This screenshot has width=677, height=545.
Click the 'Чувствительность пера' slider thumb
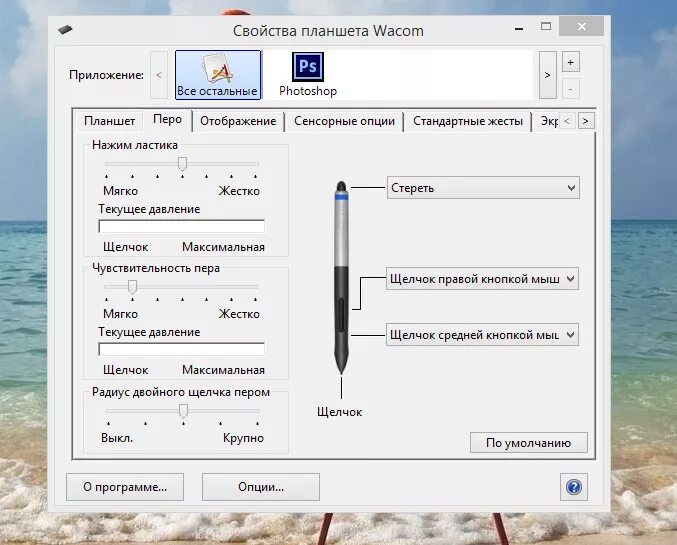click(x=133, y=286)
